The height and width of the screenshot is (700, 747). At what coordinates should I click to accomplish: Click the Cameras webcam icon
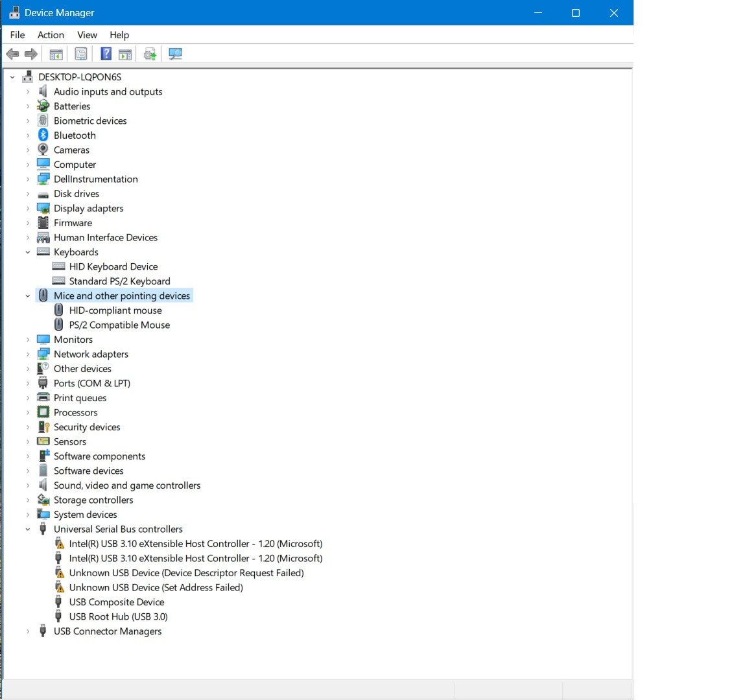[43, 150]
